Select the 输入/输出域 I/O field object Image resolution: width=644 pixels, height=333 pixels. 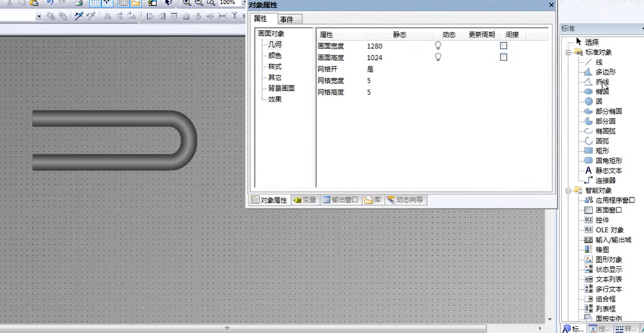588,240
